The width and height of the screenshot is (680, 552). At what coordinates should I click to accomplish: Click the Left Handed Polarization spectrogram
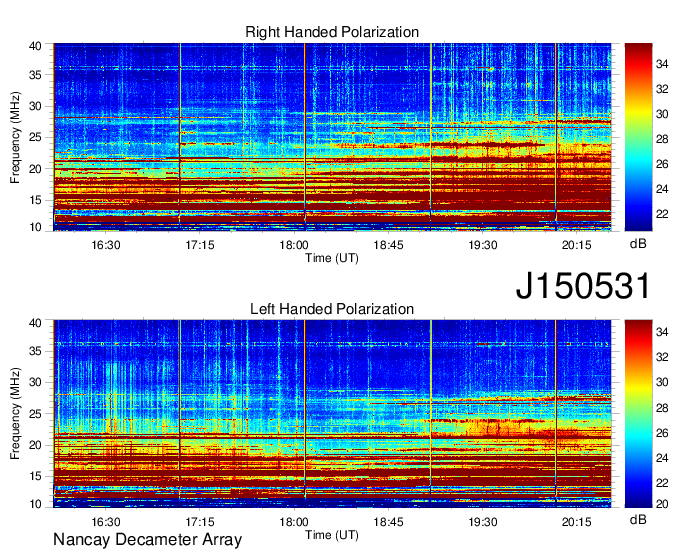tap(332, 414)
